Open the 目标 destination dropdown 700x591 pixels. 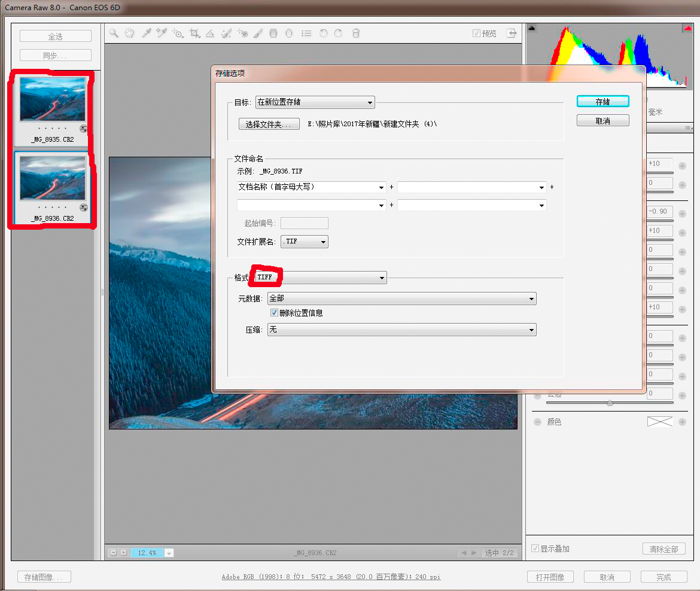point(315,102)
